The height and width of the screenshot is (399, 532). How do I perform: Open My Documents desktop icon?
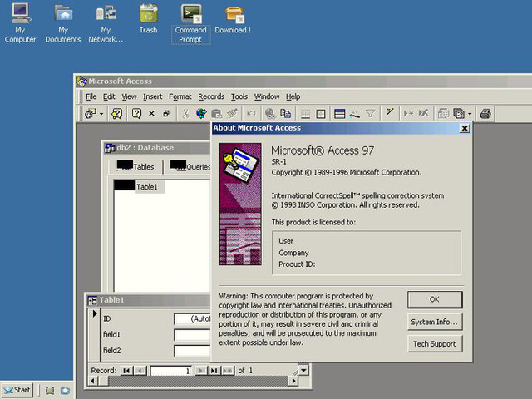pos(63,23)
